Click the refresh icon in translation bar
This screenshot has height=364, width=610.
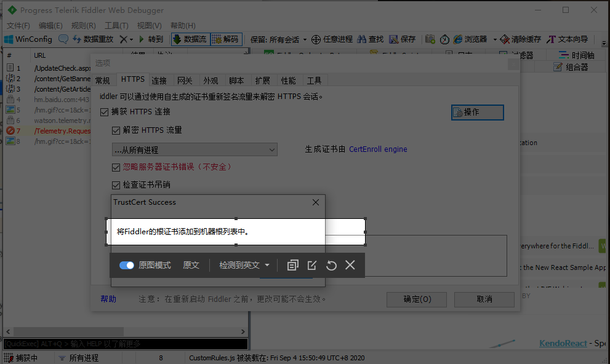coord(331,266)
